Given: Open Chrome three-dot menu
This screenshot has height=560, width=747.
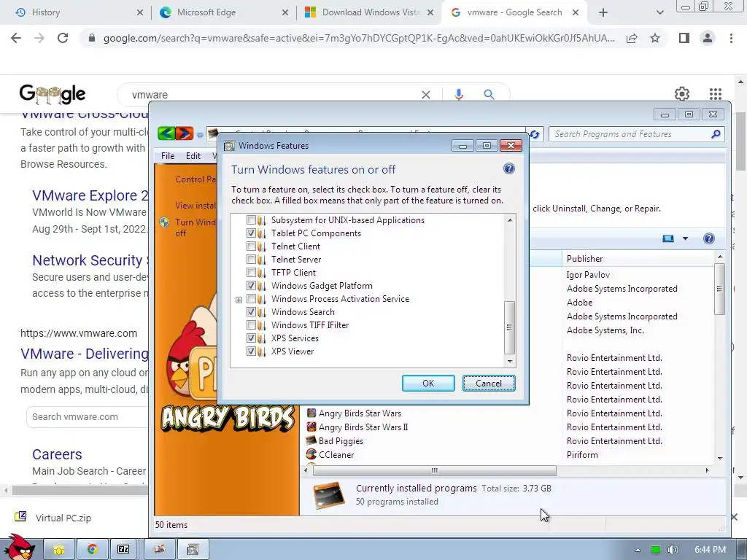Looking at the screenshot, I should [x=731, y=38].
